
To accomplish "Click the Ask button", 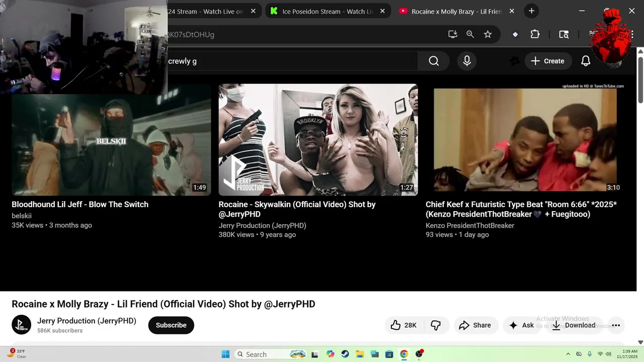I will tap(521, 325).
